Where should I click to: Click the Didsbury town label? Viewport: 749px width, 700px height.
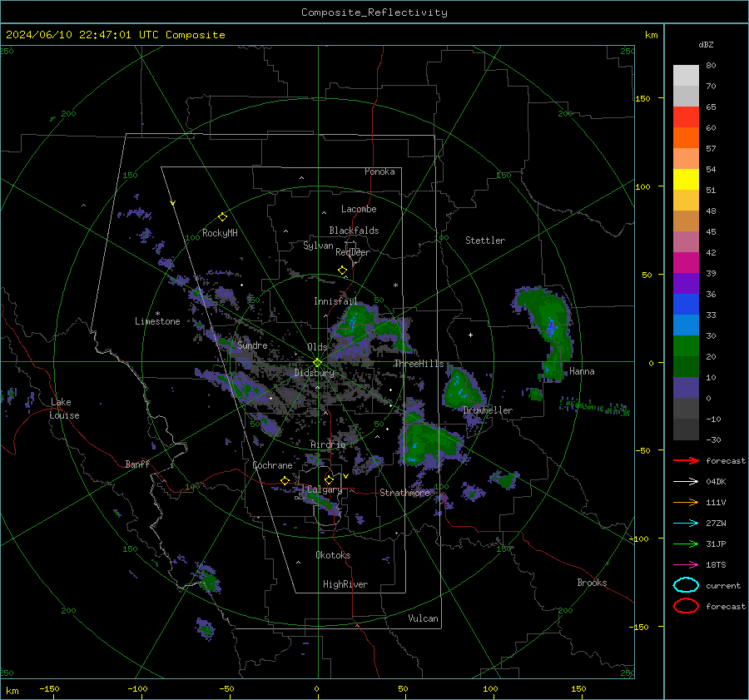tap(314, 373)
